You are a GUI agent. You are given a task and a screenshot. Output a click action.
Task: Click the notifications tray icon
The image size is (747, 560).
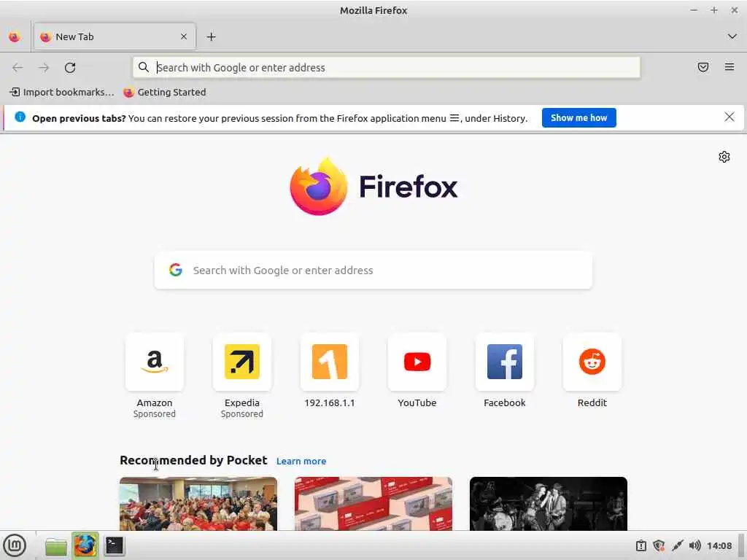coord(641,545)
